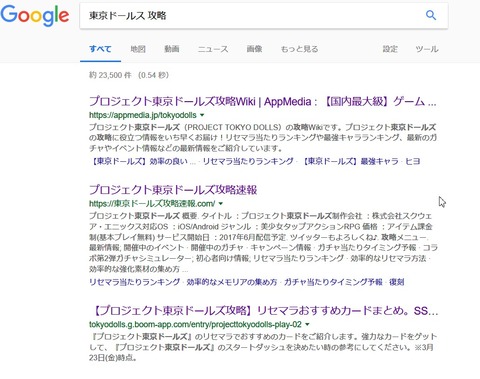Expand dropdown arrow next to 東京ドールズ攻略速報.com URL

point(221,204)
